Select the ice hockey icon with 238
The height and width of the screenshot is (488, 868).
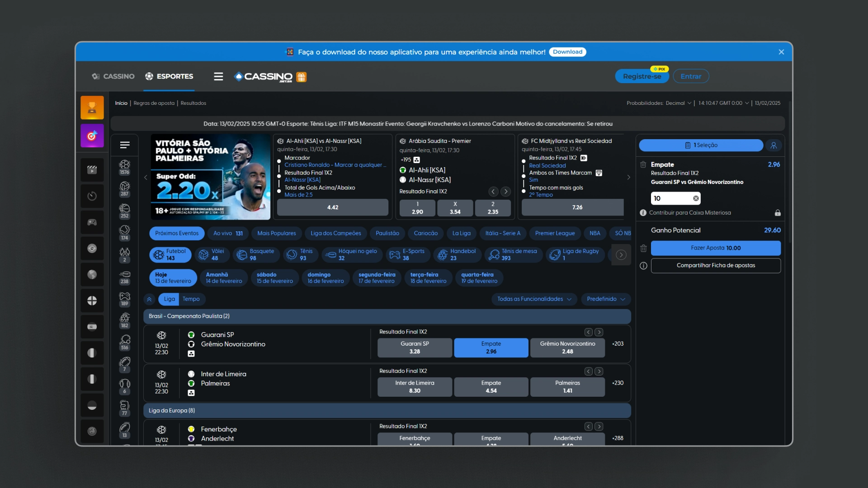click(125, 277)
